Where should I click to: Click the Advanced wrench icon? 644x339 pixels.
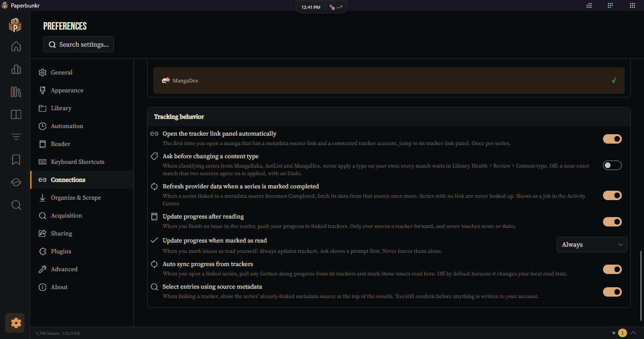coord(42,269)
